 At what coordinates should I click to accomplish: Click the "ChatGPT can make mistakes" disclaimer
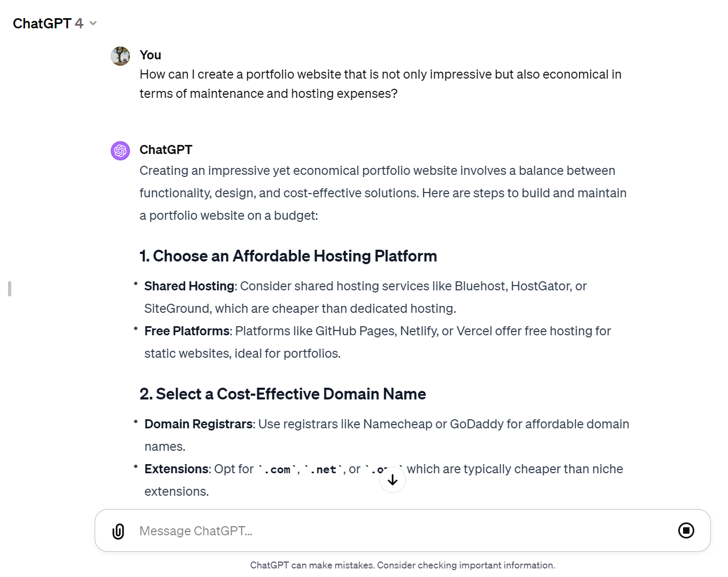[402, 565]
